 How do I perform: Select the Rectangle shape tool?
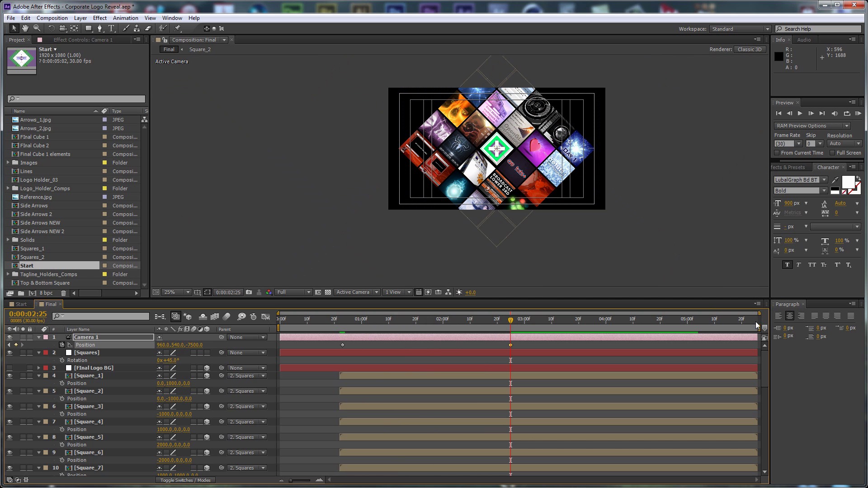point(89,28)
